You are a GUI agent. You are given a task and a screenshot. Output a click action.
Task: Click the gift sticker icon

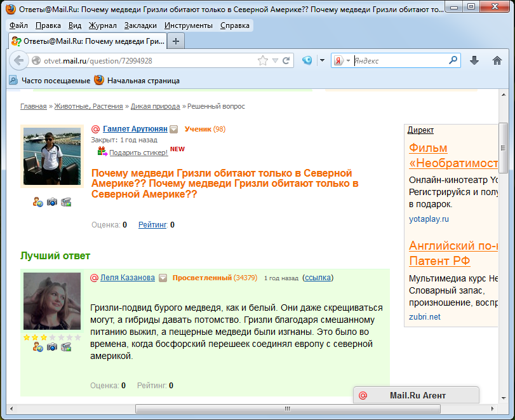tap(102, 151)
